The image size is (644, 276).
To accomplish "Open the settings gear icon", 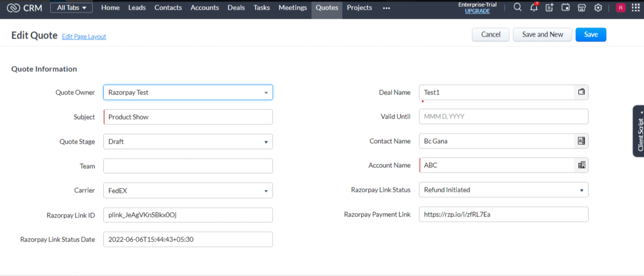I will click(x=598, y=8).
